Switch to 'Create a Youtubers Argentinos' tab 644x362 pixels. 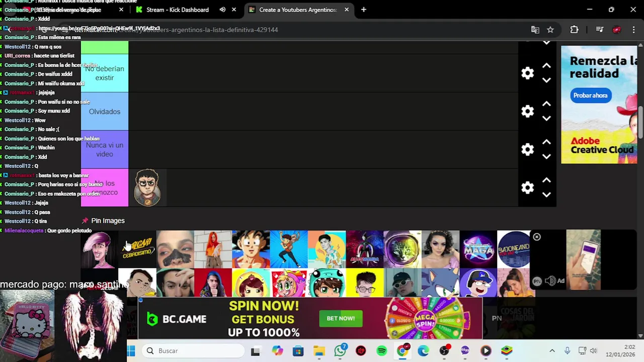click(x=297, y=10)
